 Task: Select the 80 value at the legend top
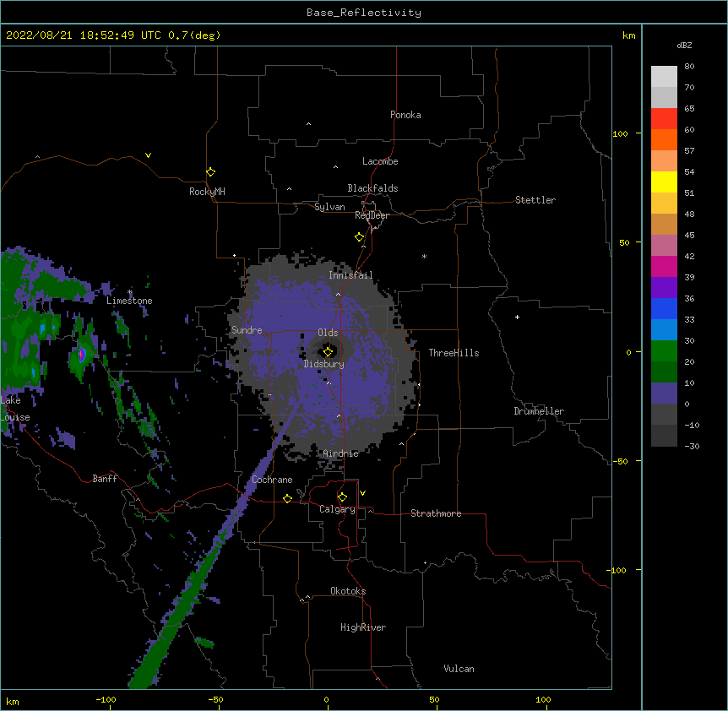[689, 67]
